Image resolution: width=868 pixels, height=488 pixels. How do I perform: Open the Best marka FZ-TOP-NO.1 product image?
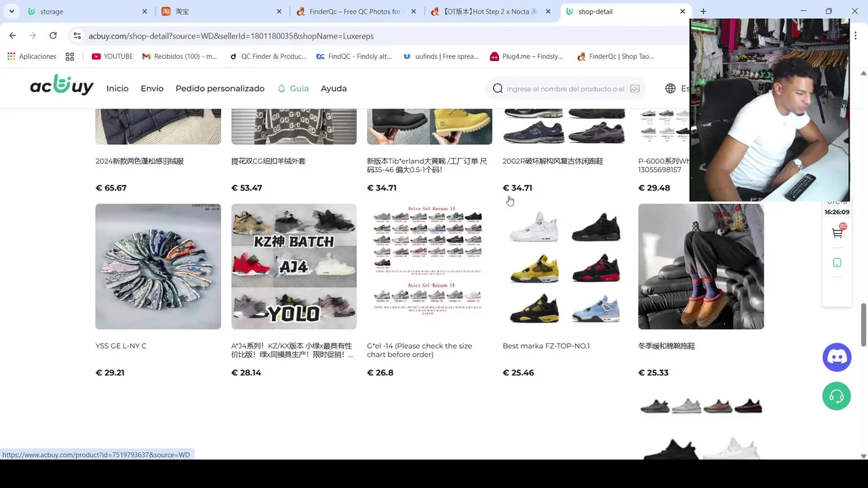tap(565, 266)
